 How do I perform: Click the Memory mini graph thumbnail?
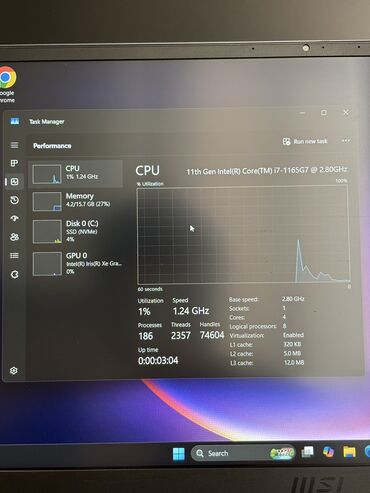coord(47,201)
